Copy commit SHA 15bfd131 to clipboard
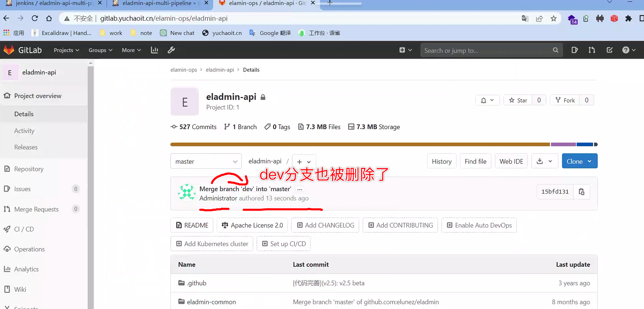Screen dimensions: 644x309 [x=581, y=192]
